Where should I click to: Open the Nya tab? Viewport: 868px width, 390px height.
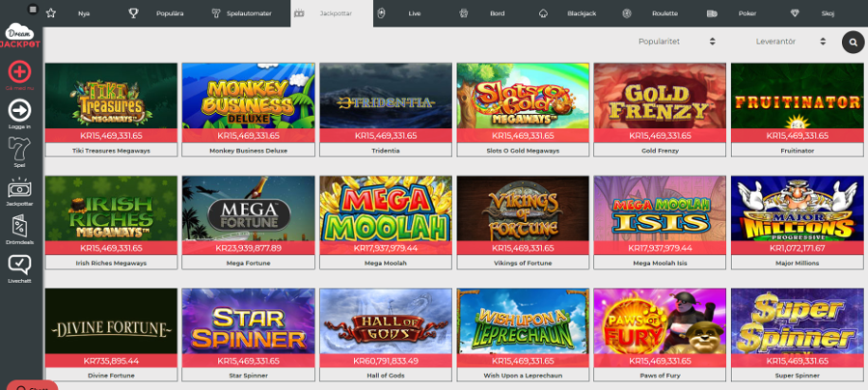tap(84, 14)
